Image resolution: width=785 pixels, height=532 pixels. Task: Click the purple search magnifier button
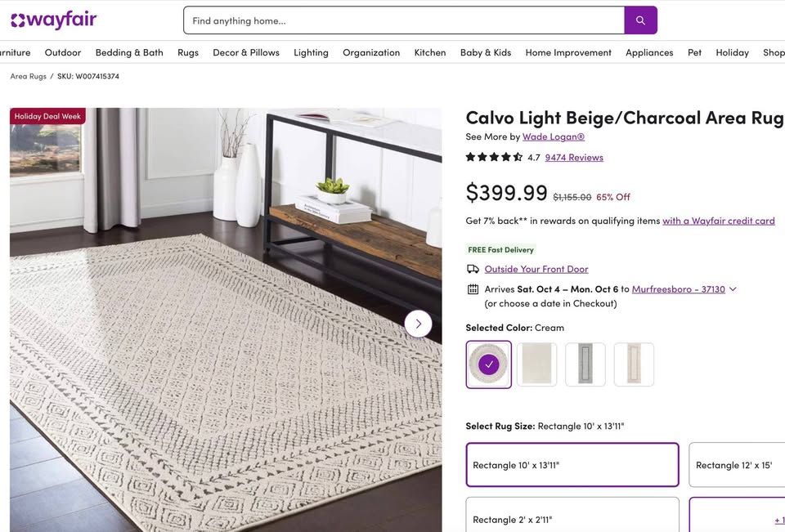(640, 20)
